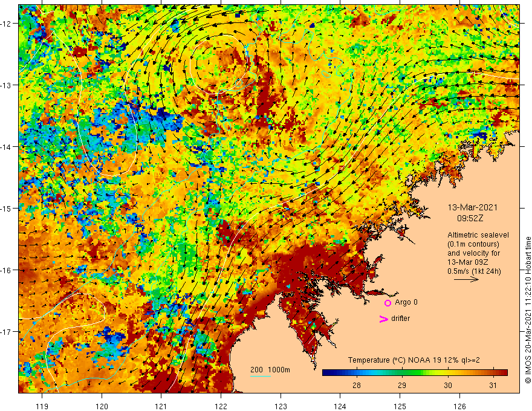This screenshot has width=532, height=411.
Task: Click the IMOS copyright timestamp text
Action: [528, 310]
